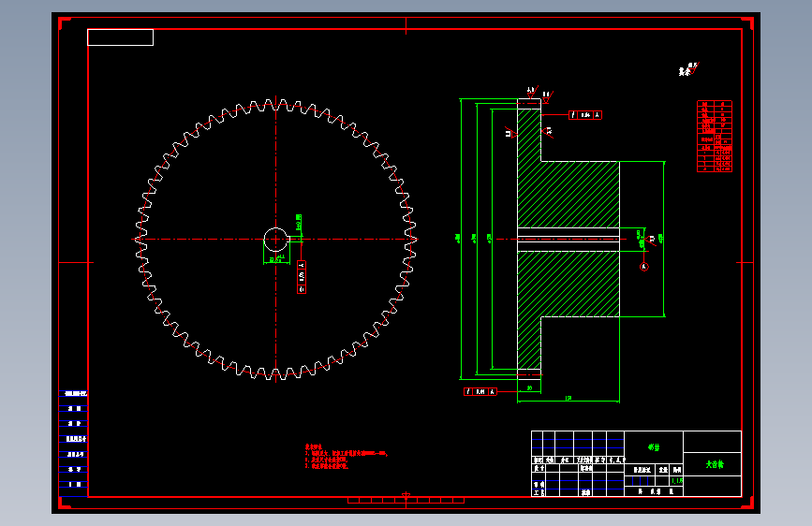Select the green scale value in title block
Image resolution: width=812 pixels, height=526 pixels.
tap(677, 481)
